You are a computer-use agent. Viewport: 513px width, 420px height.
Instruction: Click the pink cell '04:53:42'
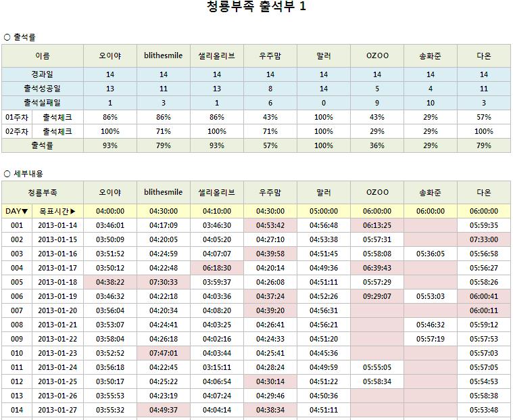click(270, 225)
